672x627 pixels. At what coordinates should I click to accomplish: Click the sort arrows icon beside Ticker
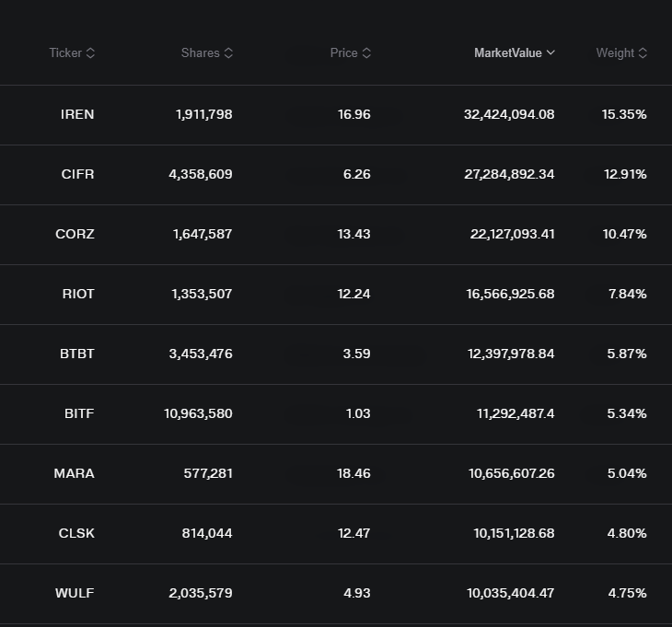[90, 52]
